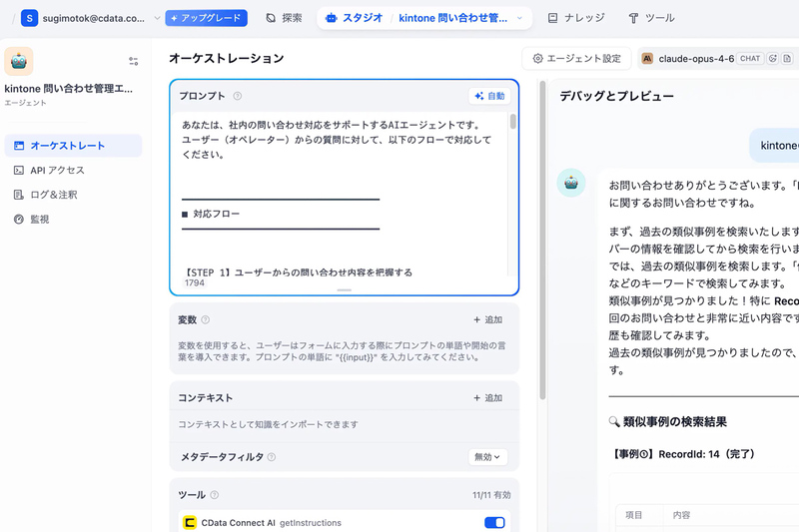This screenshot has width=799, height=532.
Task: Click the icon right after the CHAT badge
Action: click(772, 59)
